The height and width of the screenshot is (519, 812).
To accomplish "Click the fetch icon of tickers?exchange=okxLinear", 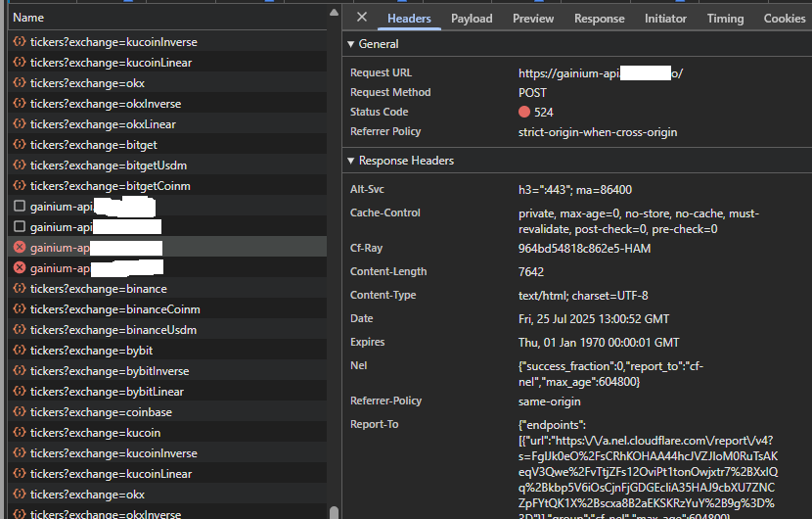I will [20, 124].
